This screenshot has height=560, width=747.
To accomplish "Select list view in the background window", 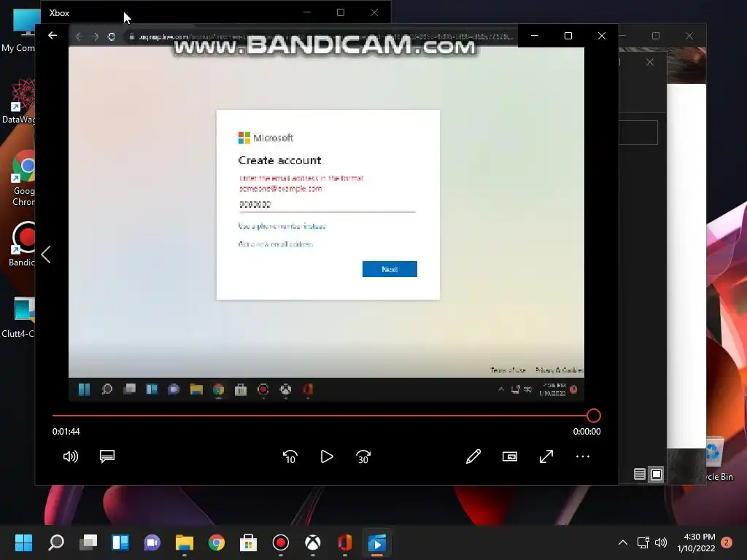I will (x=640, y=474).
